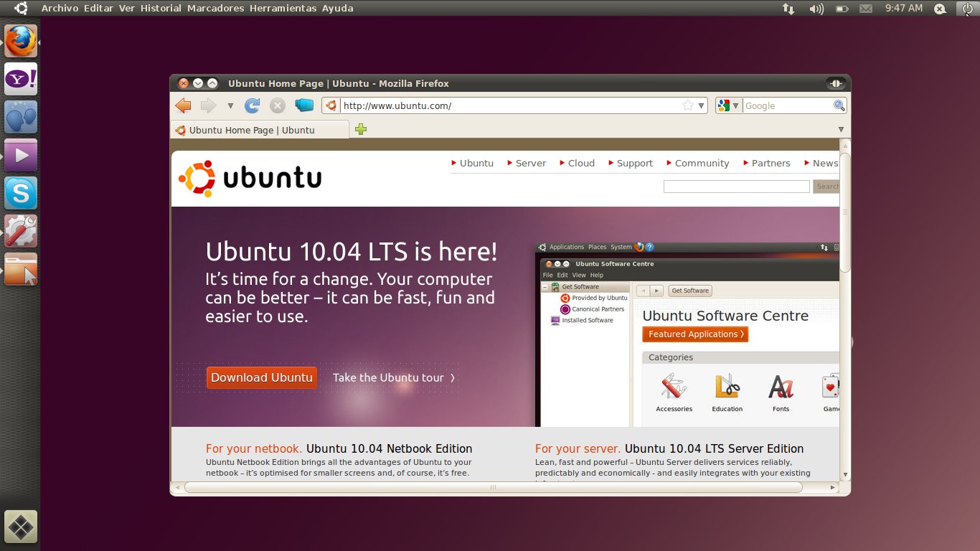Open the Ver menu

tap(127, 9)
